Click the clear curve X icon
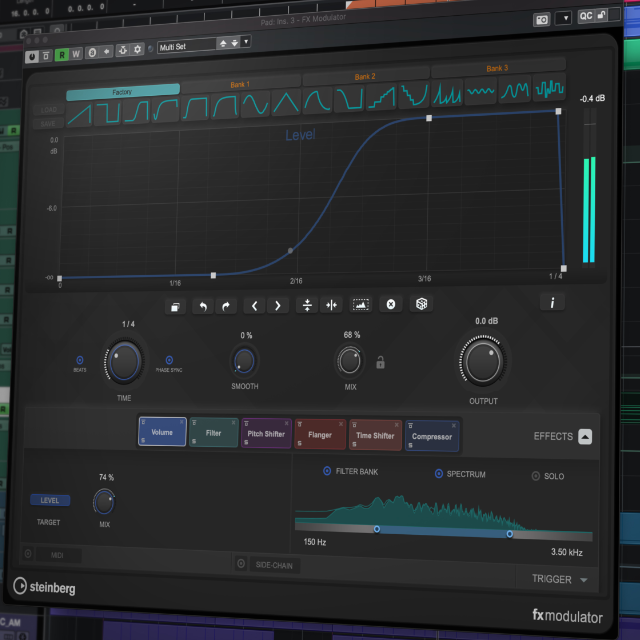 392,304
